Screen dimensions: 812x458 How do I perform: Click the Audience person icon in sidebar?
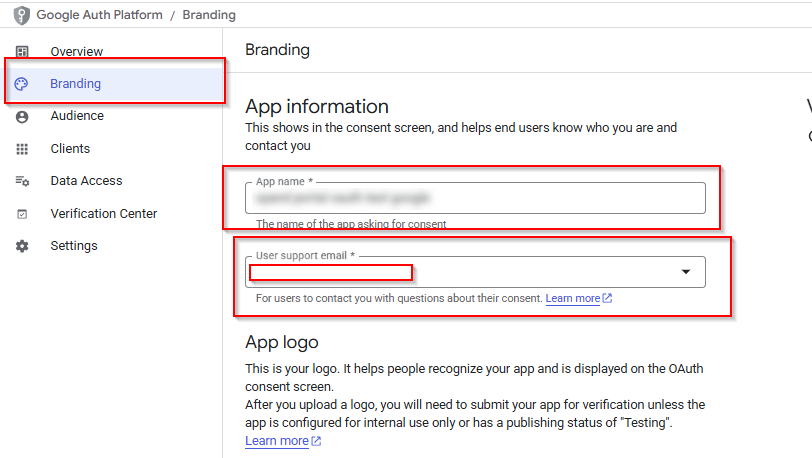22,116
